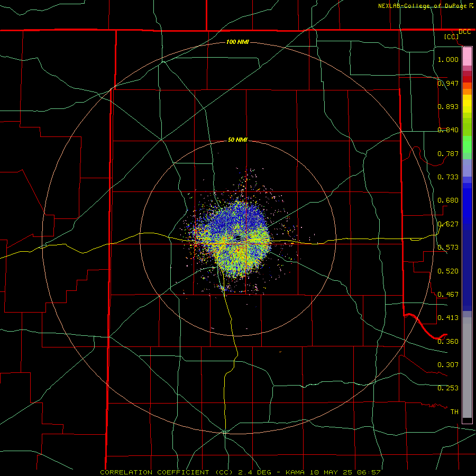The height and width of the screenshot is (476, 476).
Task: Select the 0.413 legend value
Action: click(448, 318)
